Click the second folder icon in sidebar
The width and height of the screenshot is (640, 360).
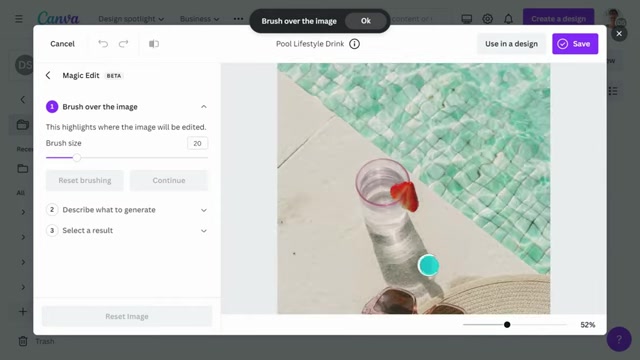(x=23, y=169)
